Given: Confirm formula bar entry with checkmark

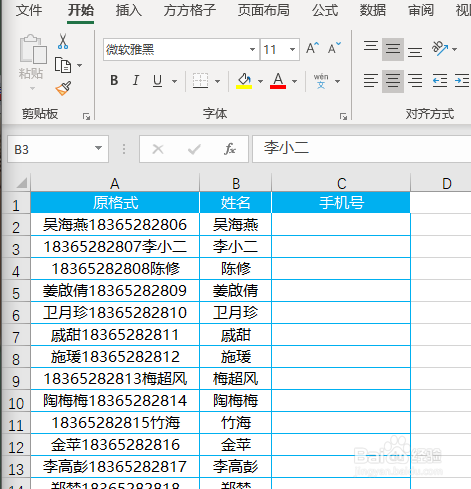Looking at the screenshot, I should [194, 149].
